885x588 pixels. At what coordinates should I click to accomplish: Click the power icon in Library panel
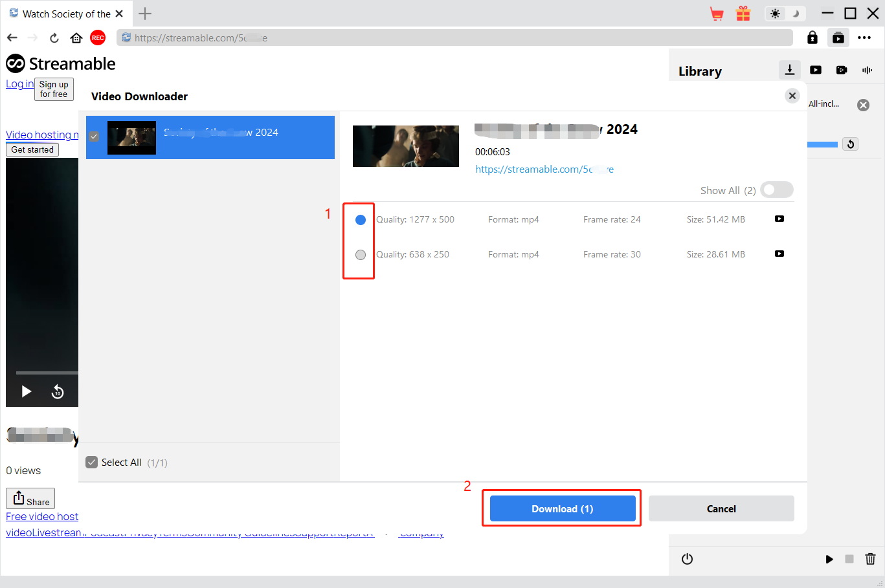click(688, 559)
